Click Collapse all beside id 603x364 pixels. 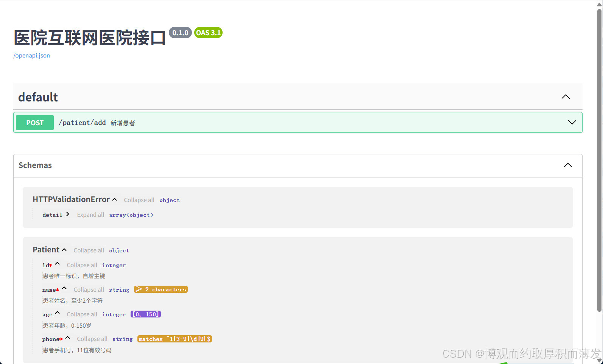click(x=82, y=265)
